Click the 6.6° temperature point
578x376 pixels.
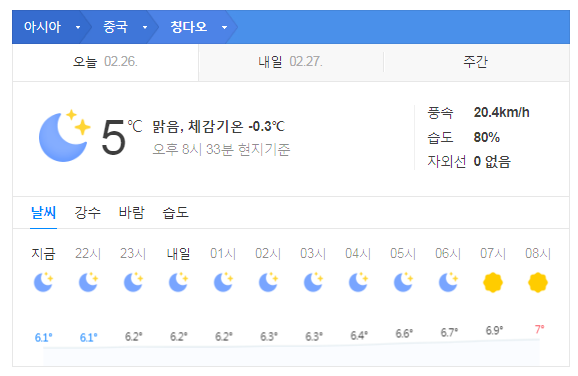point(404,334)
